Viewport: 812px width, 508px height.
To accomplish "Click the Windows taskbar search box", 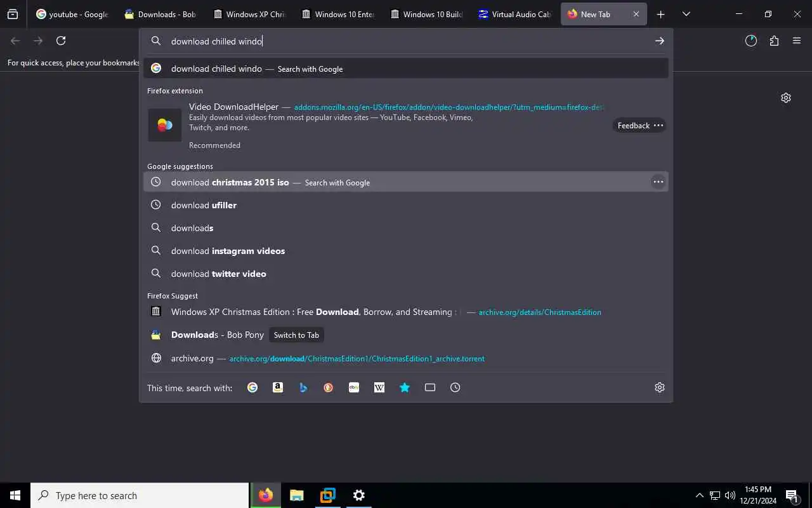I will (x=140, y=495).
